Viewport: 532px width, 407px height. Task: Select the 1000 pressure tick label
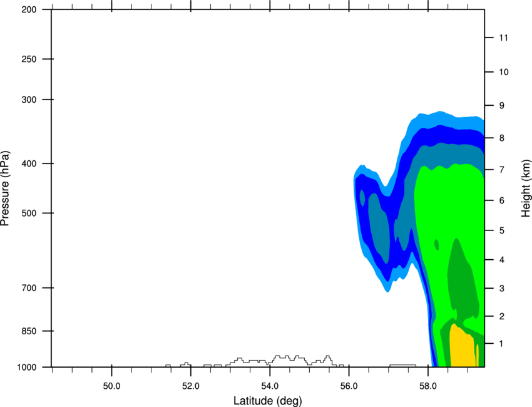pos(26,368)
